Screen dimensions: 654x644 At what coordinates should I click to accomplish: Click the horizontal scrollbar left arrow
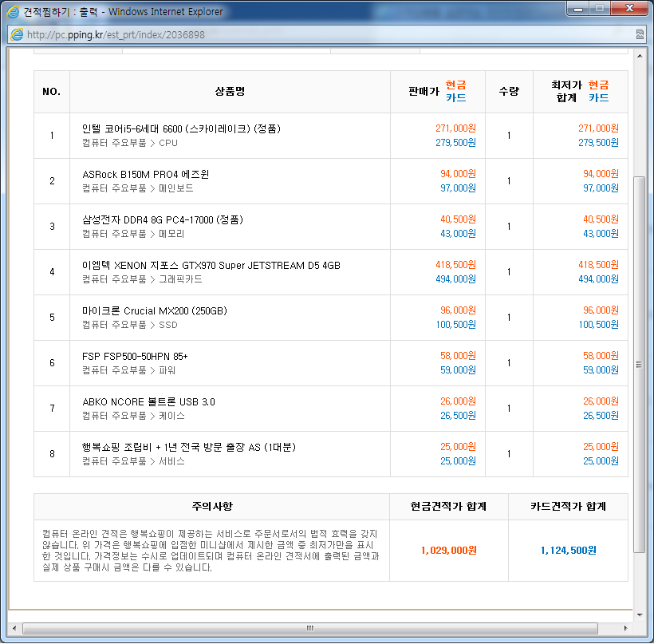[14, 628]
